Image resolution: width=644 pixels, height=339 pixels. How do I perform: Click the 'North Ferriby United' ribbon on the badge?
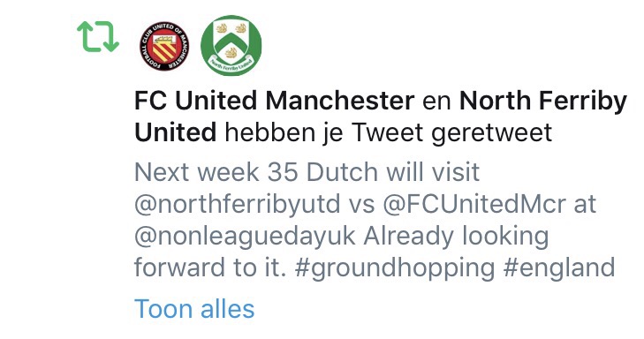tap(231, 64)
